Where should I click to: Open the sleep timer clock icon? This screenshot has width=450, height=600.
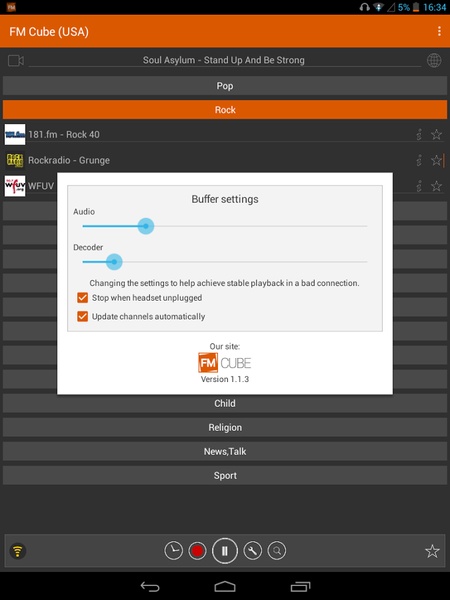click(x=174, y=551)
